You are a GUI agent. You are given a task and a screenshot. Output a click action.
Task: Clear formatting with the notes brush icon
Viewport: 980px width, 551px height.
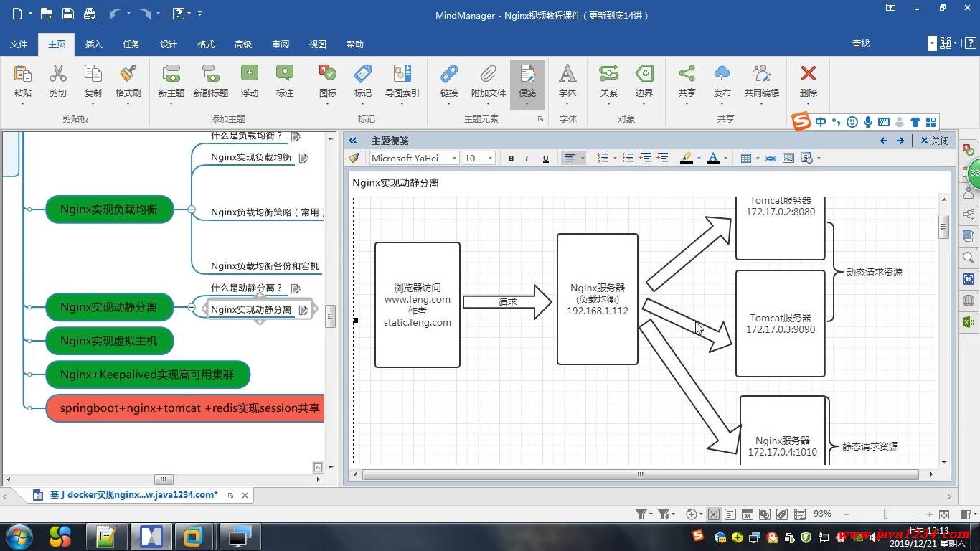click(354, 158)
